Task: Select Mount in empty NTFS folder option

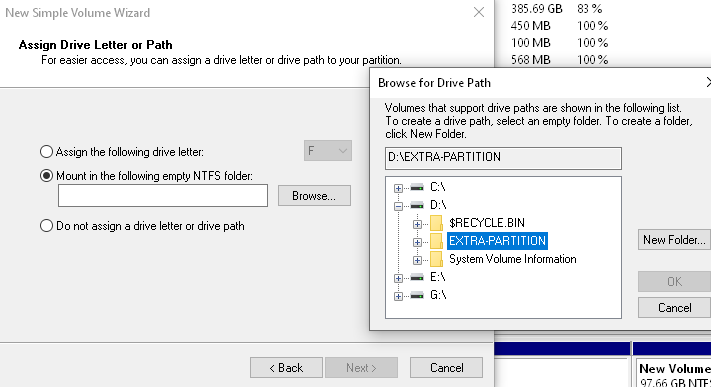Action: pos(46,176)
